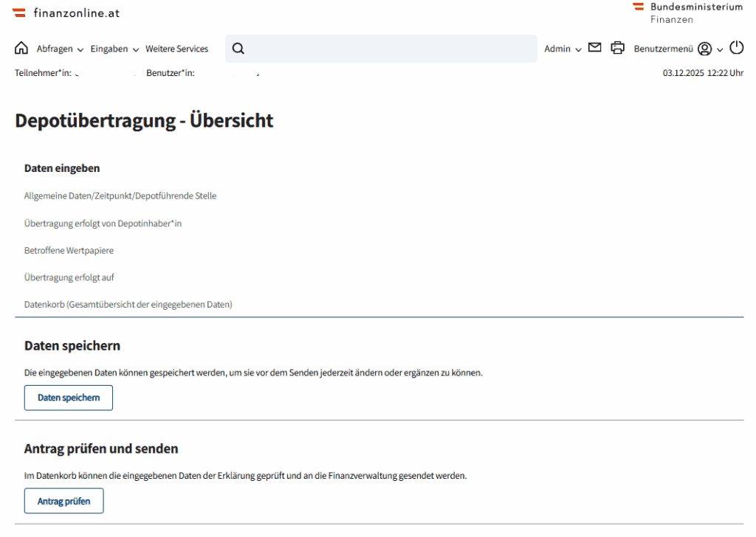This screenshot has width=756, height=537.
Task: Open the Admin dropdown
Action: tap(563, 49)
